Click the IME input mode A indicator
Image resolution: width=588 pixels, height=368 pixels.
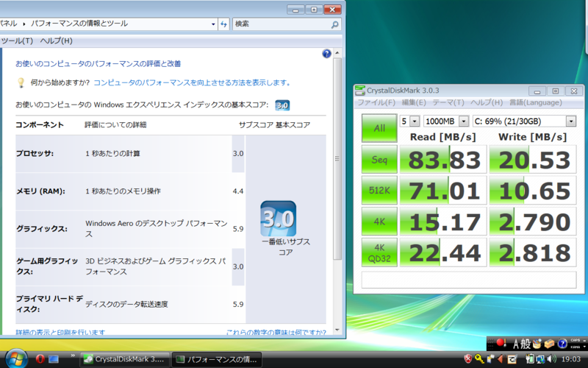[516, 344]
